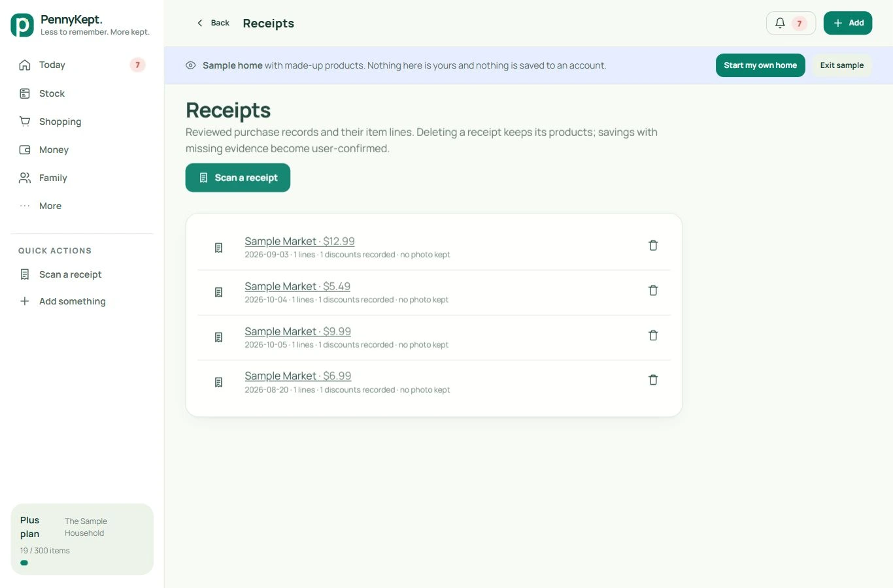Click the 2026-09-03 receipt details text

point(347,255)
